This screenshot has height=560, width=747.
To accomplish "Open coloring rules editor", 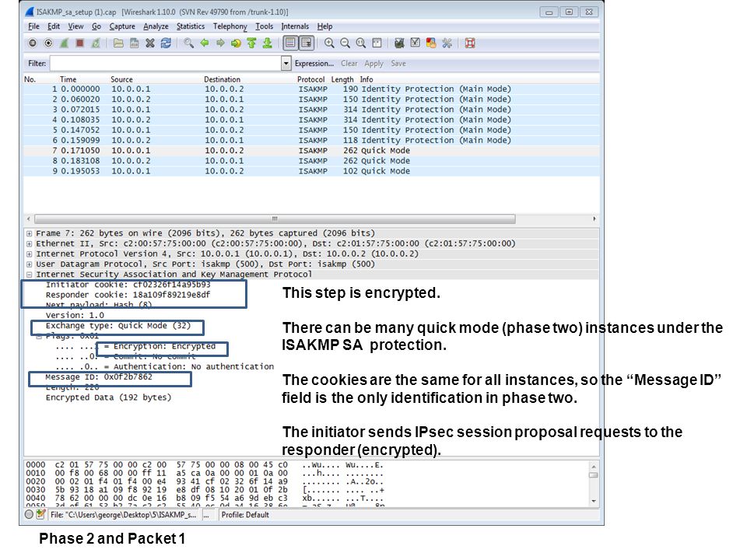I will pos(431,44).
